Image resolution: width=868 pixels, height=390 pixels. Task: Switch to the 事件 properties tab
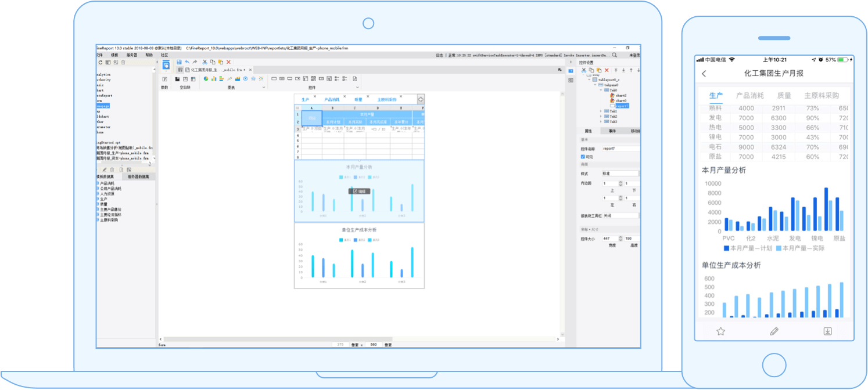[612, 131]
